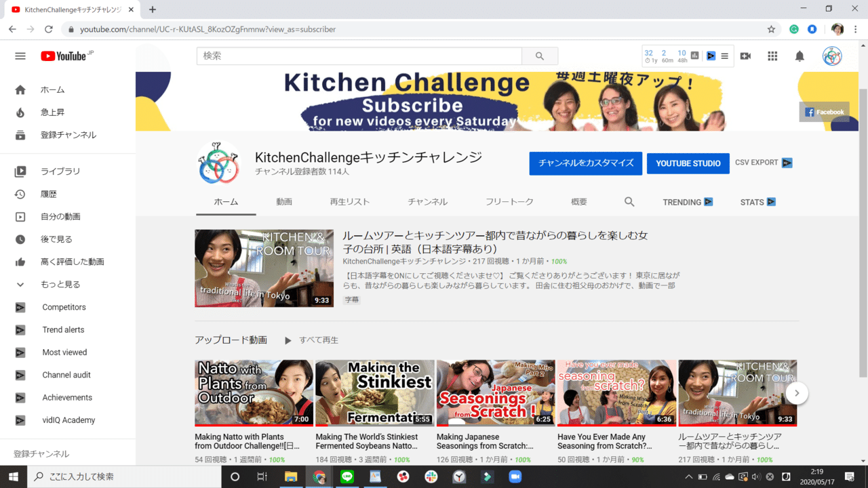Select the ホーム channel tab
The width and height of the screenshot is (868, 488).
(226, 202)
